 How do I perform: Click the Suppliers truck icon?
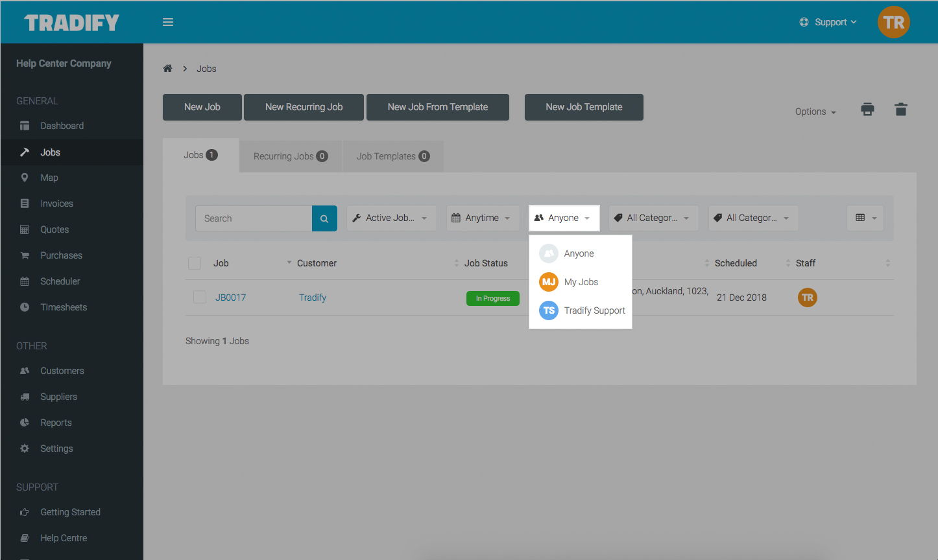point(25,397)
